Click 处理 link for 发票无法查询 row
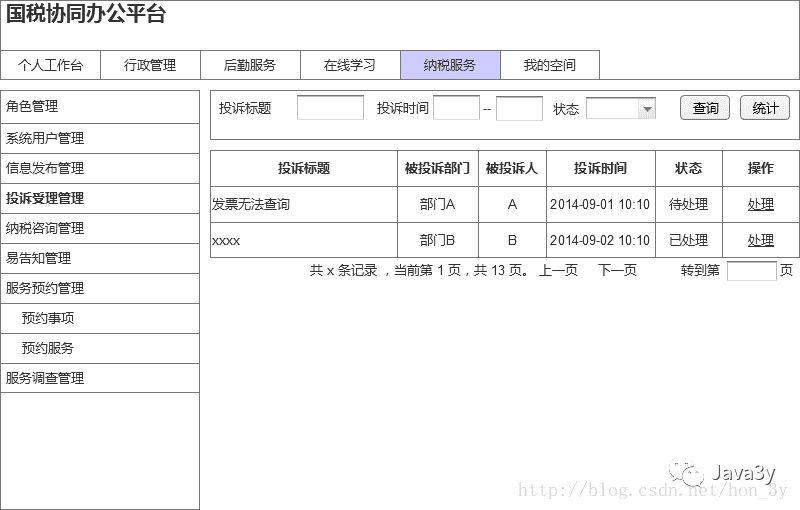Viewport: 800px width, 510px height. [x=760, y=205]
